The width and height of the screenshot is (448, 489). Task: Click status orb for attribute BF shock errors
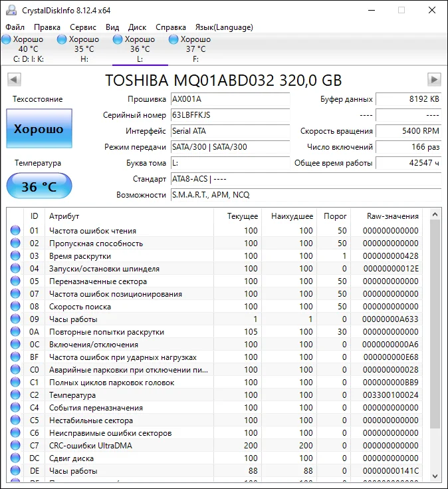coord(15,357)
